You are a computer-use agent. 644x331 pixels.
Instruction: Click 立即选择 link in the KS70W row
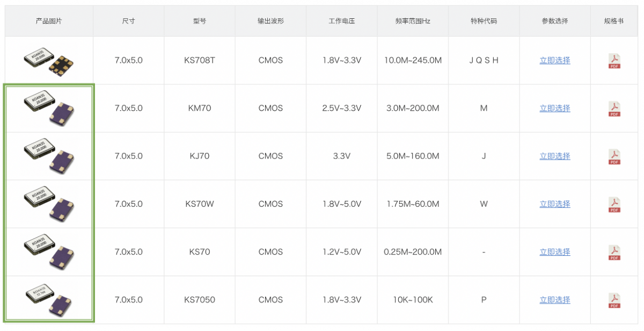tap(555, 204)
